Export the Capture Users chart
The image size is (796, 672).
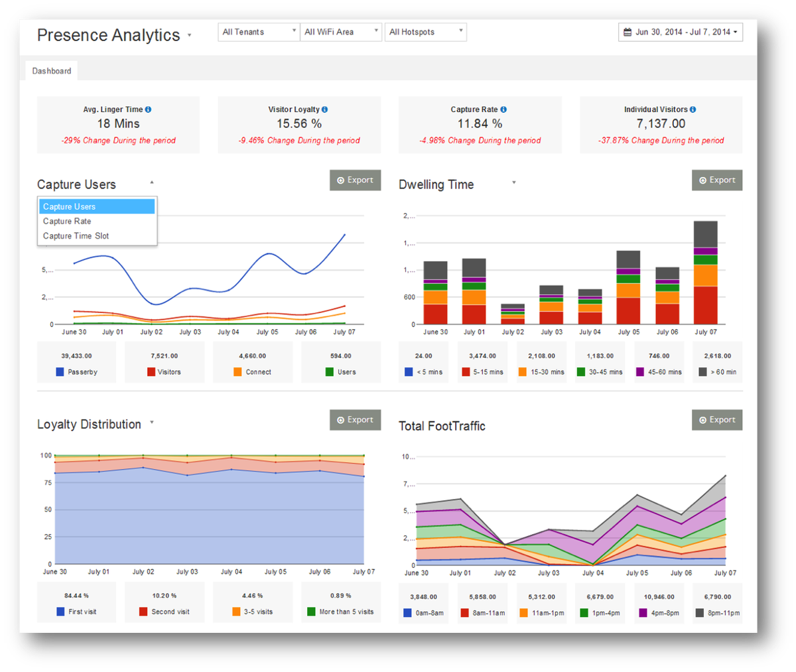coord(355,180)
